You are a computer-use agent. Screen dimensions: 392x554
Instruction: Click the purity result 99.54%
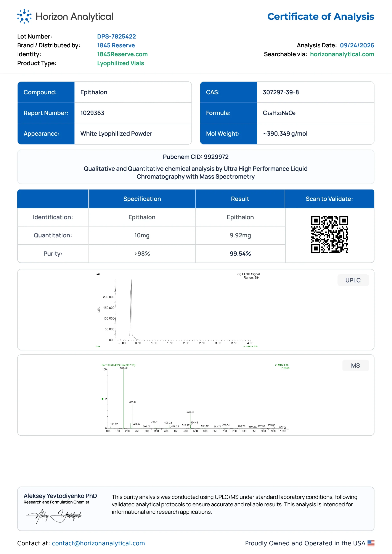240,254
